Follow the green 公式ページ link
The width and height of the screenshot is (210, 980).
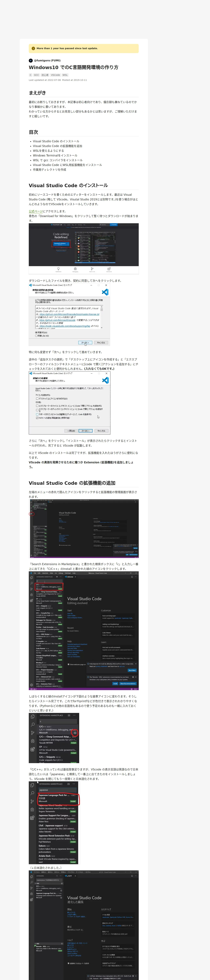coord(36,211)
